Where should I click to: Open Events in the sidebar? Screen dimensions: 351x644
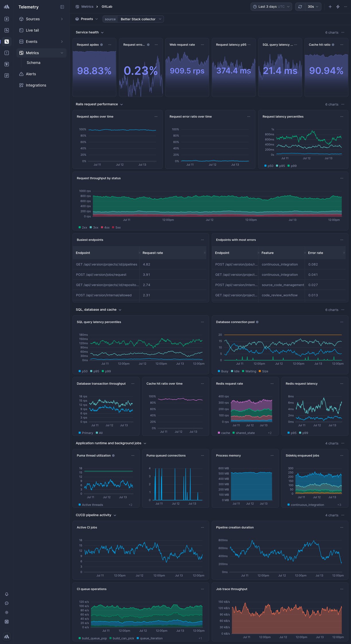[41, 42]
